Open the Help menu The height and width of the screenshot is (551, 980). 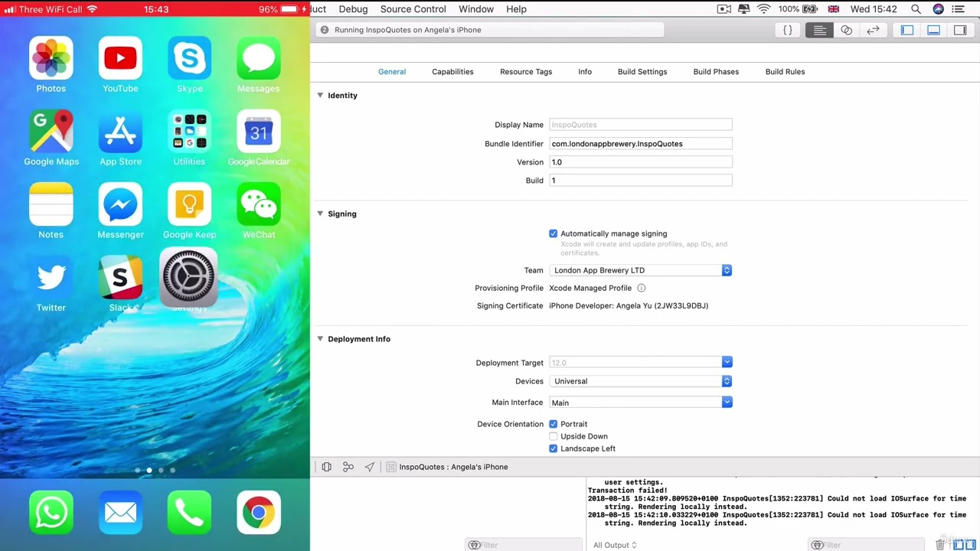(x=517, y=9)
